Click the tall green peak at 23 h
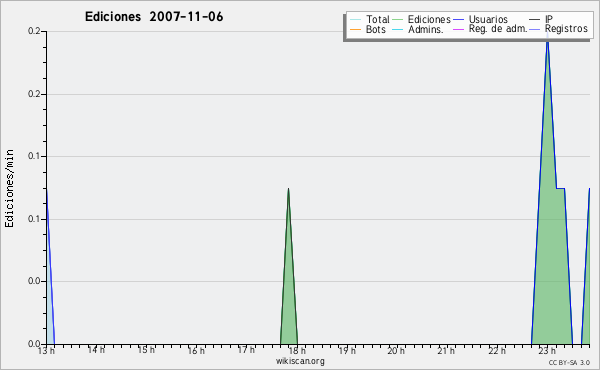Image resolution: width=600 pixels, height=370 pixels. pos(548,210)
